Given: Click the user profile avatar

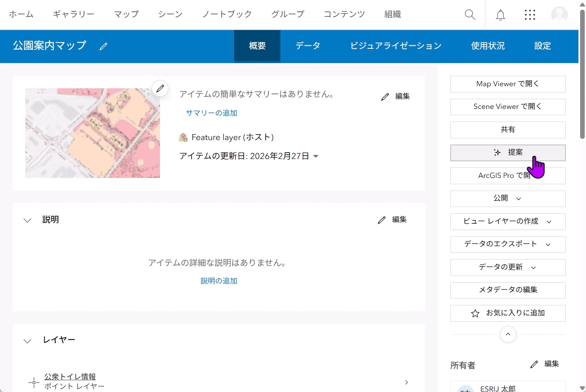Looking at the screenshot, I should 559,15.
